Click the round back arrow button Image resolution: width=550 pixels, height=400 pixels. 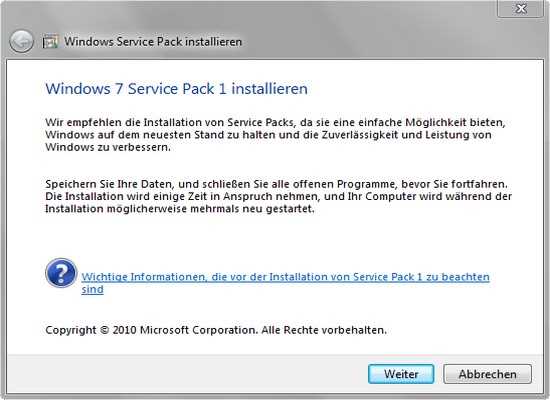pos(21,41)
